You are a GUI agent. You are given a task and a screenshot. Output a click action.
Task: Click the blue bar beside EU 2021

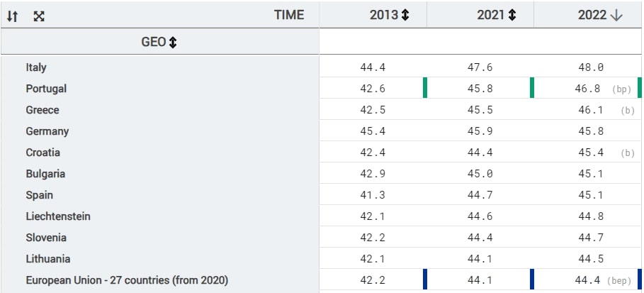(425, 280)
